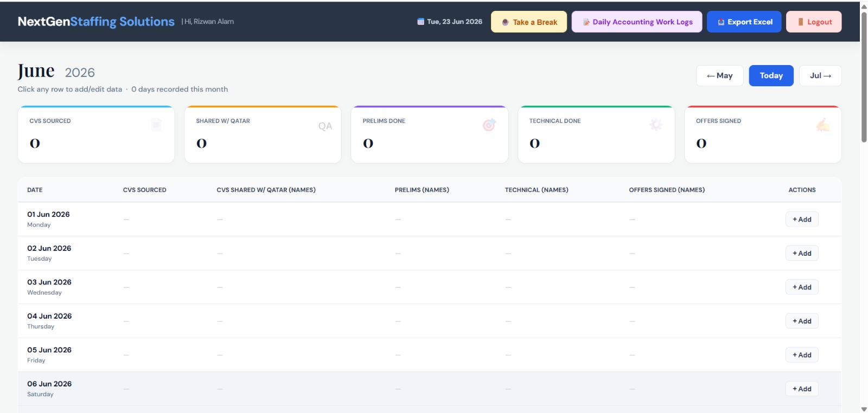Click CVS SHARED W/ QATAR (NAMES) column header
Screen dimensions: 868x413
point(266,190)
